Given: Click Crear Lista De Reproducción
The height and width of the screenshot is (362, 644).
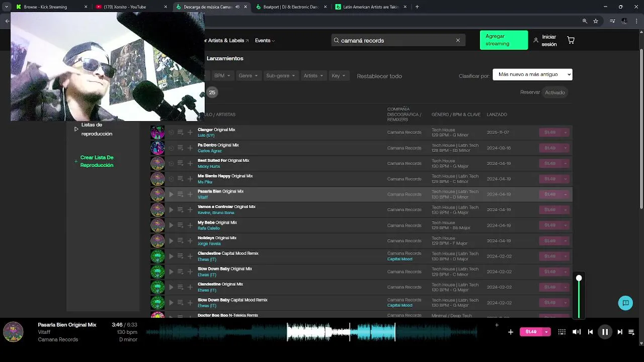Looking at the screenshot, I should (97, 161).
